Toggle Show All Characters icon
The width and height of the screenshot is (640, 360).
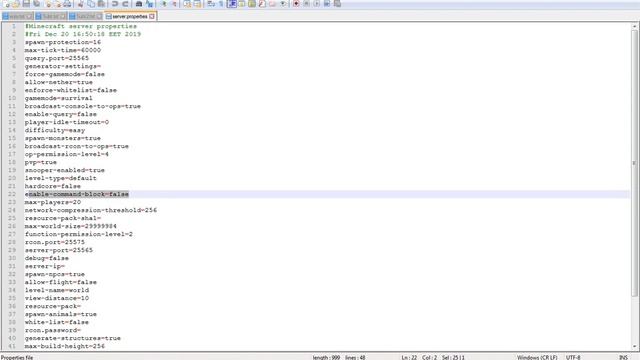point(221,4)
